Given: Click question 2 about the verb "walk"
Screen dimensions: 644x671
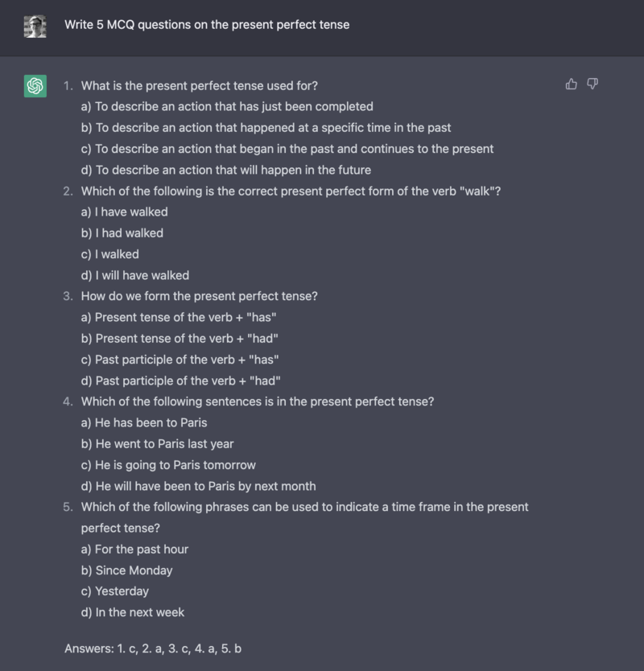Looking at the screenshot, I should pyautogui.click(x=291, y=191).
